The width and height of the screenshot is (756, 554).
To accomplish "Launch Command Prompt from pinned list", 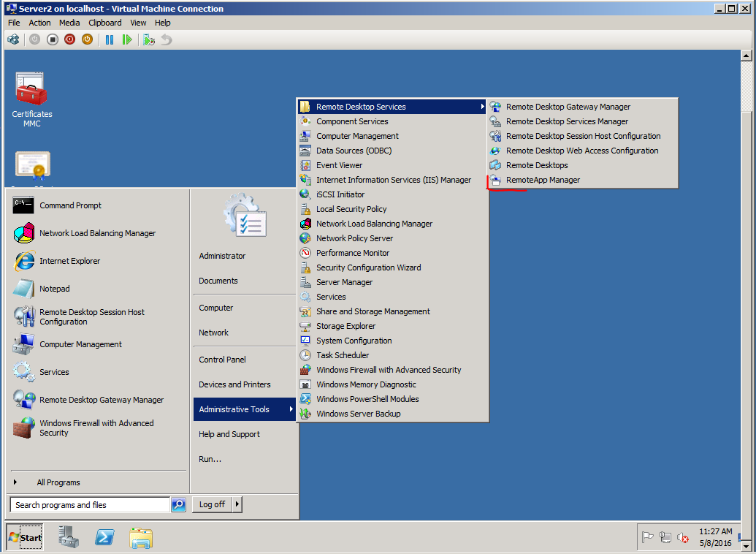I will [99, 205].
